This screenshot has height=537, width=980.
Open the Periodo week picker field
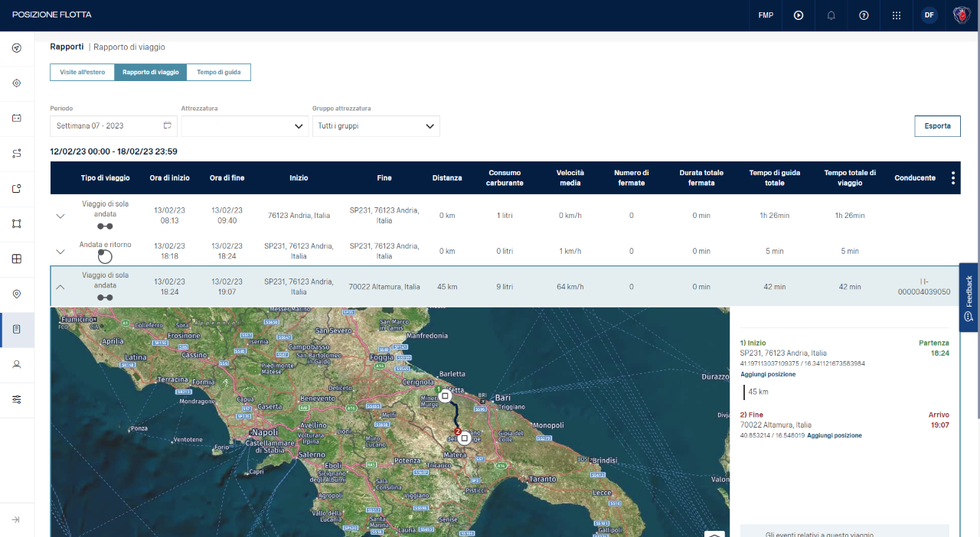114,126
